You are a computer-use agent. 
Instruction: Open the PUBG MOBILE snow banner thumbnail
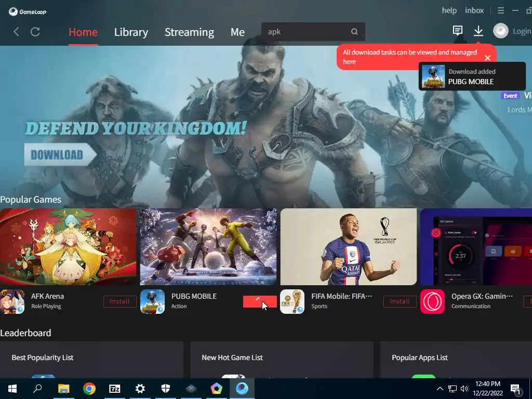tap(208, 247)
